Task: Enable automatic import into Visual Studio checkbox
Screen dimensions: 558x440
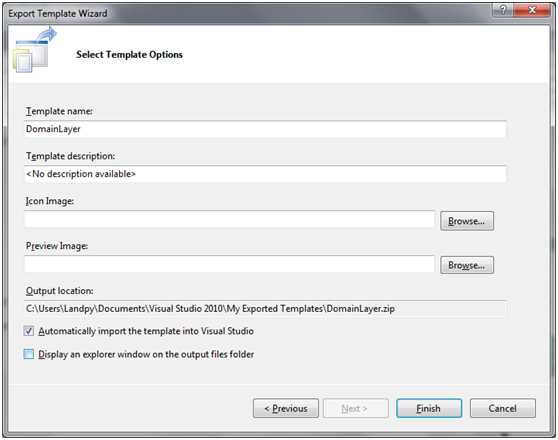Action: (29, 331)
